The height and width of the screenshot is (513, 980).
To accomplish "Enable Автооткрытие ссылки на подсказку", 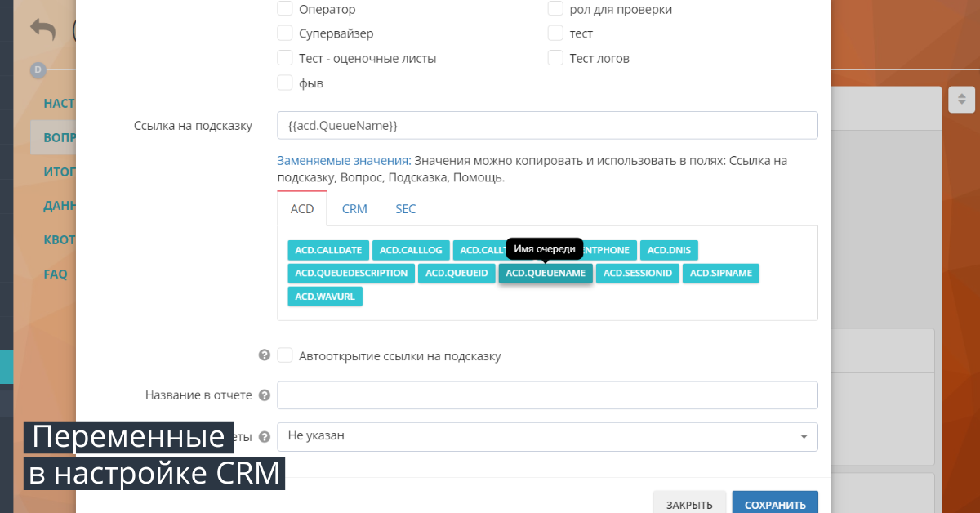I will tap(285, 355).
